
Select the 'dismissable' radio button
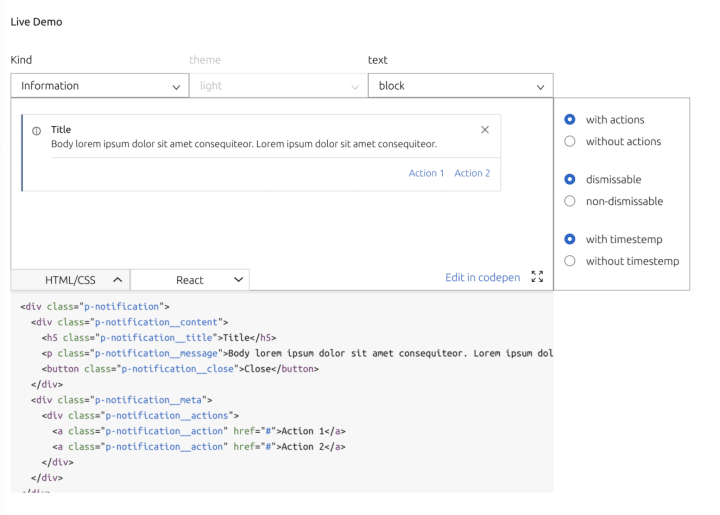pyautogui.click(x=570, y=180)
